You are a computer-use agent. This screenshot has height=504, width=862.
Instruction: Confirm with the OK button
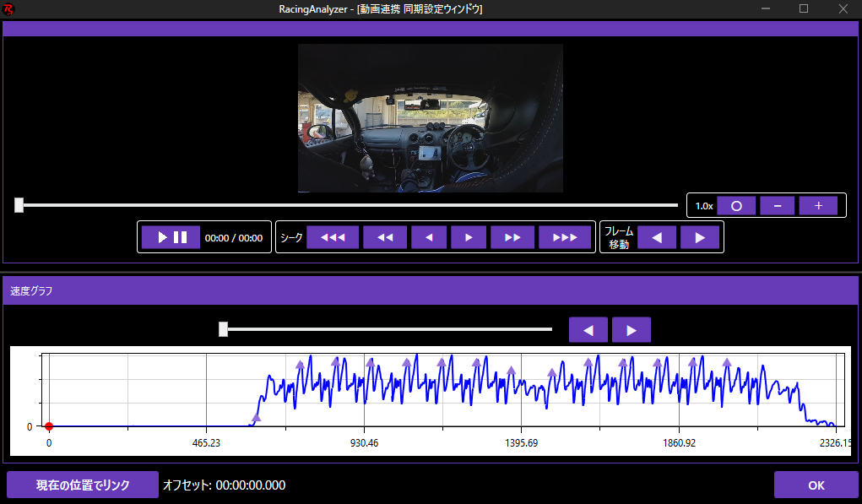tap(816, 485)
